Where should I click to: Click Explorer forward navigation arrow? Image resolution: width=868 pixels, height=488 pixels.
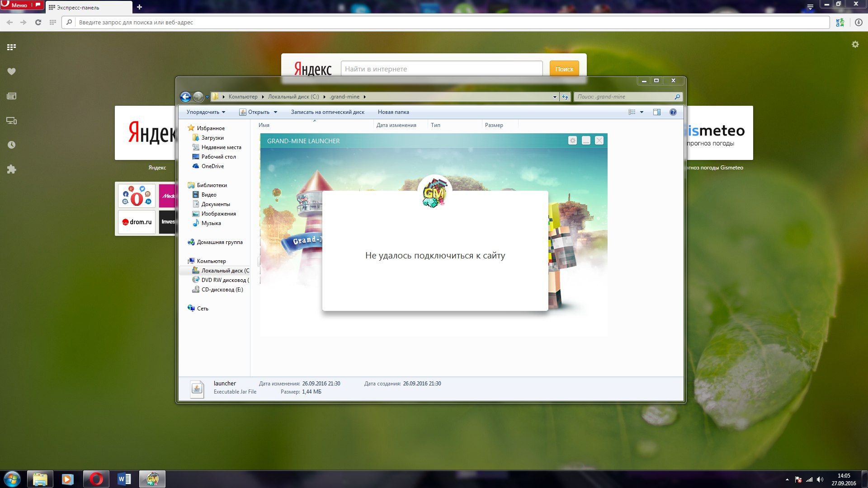click(198, 97)
